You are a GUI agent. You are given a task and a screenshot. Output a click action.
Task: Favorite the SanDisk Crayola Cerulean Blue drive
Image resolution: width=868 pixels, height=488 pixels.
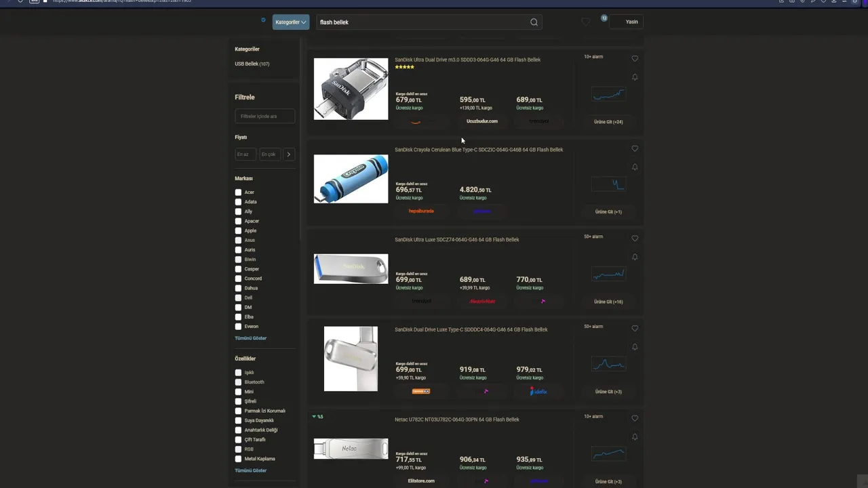coord(635,148)
